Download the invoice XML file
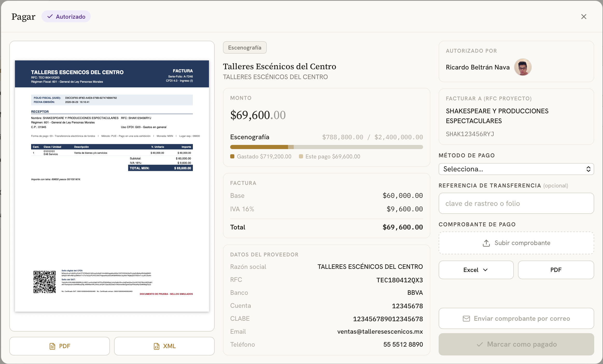 pos(164,346)
